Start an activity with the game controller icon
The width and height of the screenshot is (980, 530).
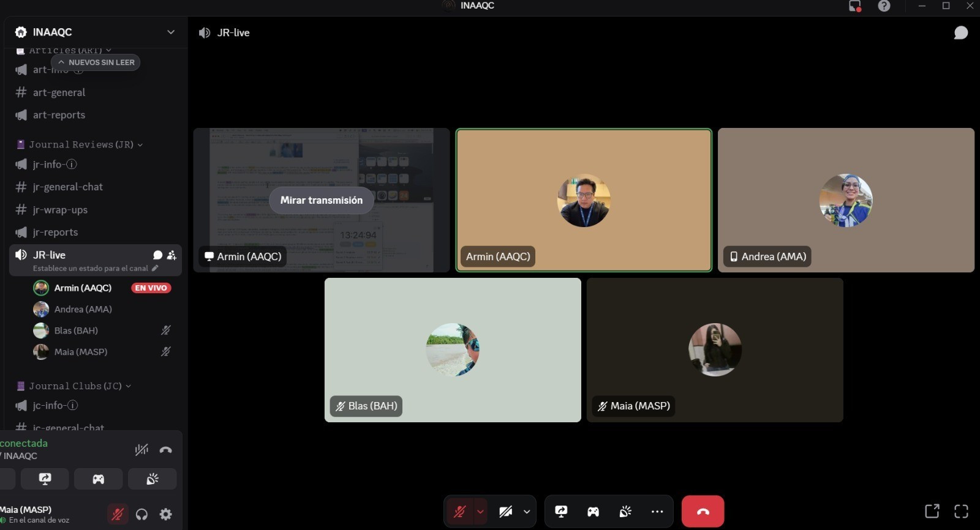pos(593,512)
